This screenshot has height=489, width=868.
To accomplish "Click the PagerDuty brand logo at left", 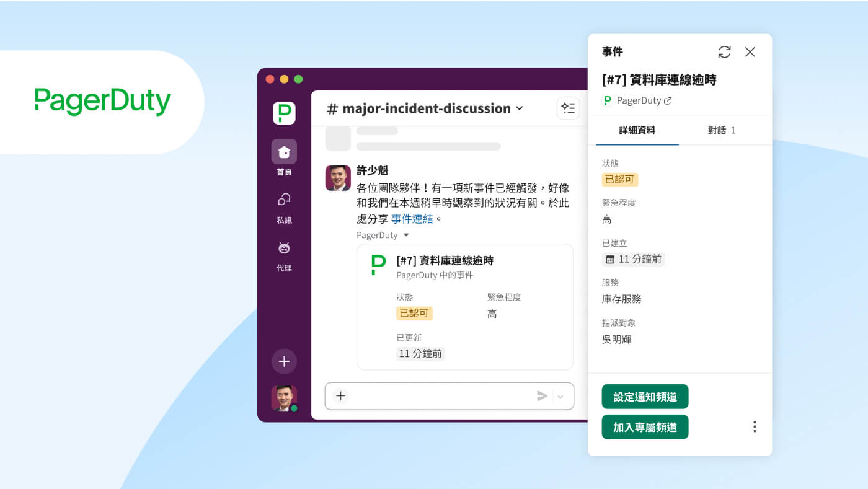I will 103,102.
